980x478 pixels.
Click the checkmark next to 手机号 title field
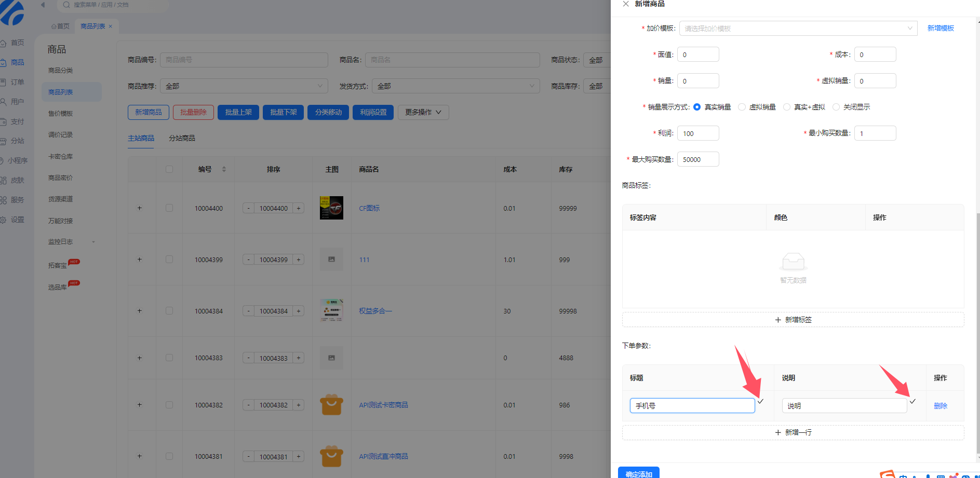click(x=760, y=401)
